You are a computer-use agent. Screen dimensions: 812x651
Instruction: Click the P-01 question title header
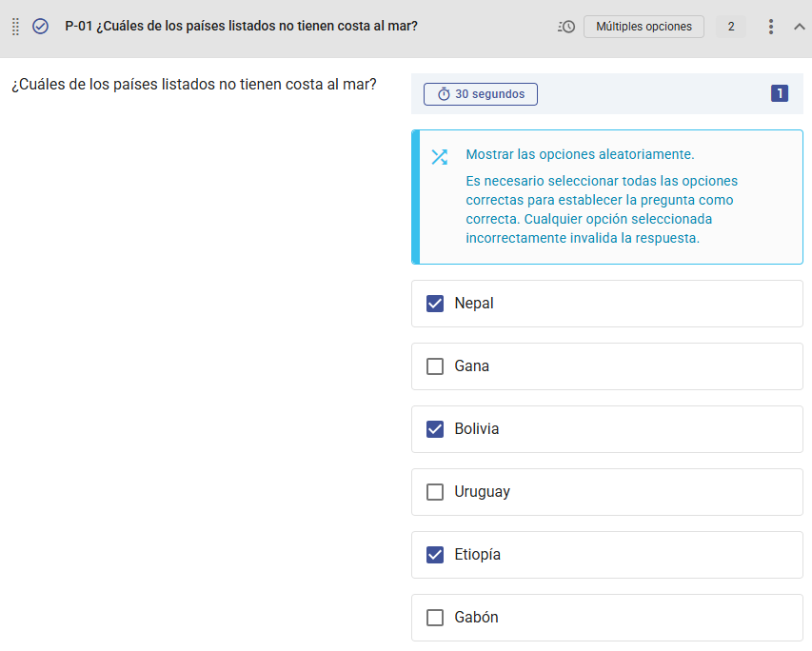[241, 27]
